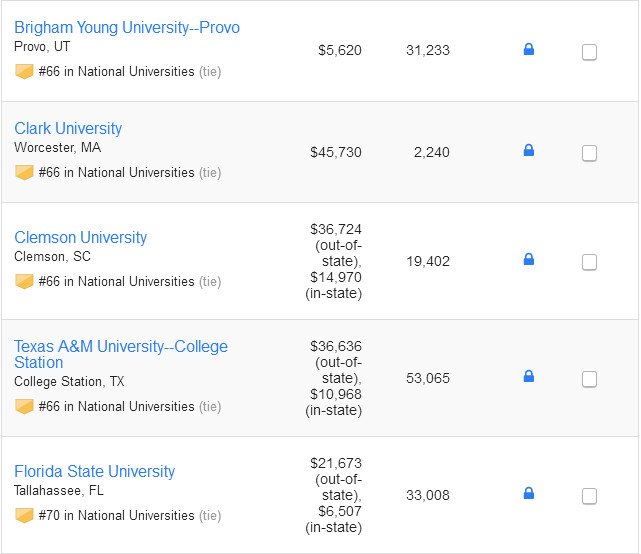The width and height of the screenshot is (641, 554).
Task: Click lock icon in Florida State row
Action: point(529,494)
